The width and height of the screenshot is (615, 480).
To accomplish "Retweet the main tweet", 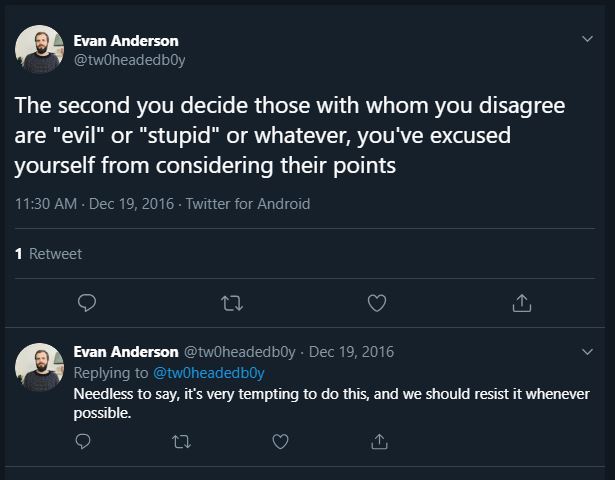I will coord(232,301).
